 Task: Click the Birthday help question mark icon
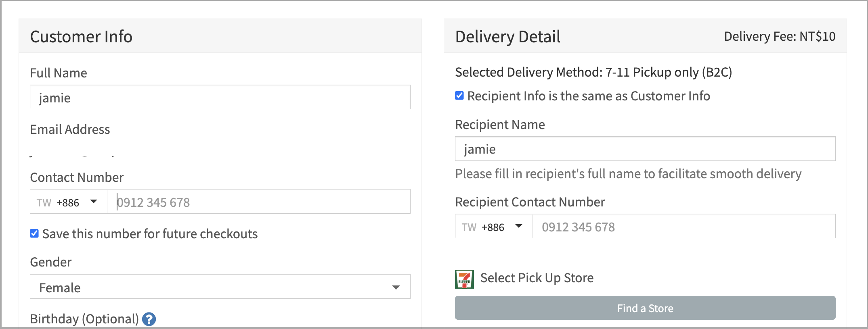coord(149,319)
